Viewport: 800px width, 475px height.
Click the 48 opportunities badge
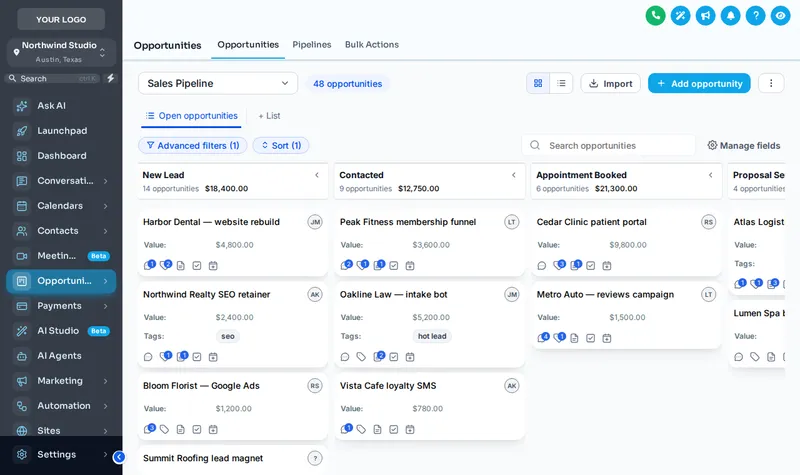click(347, 84)
